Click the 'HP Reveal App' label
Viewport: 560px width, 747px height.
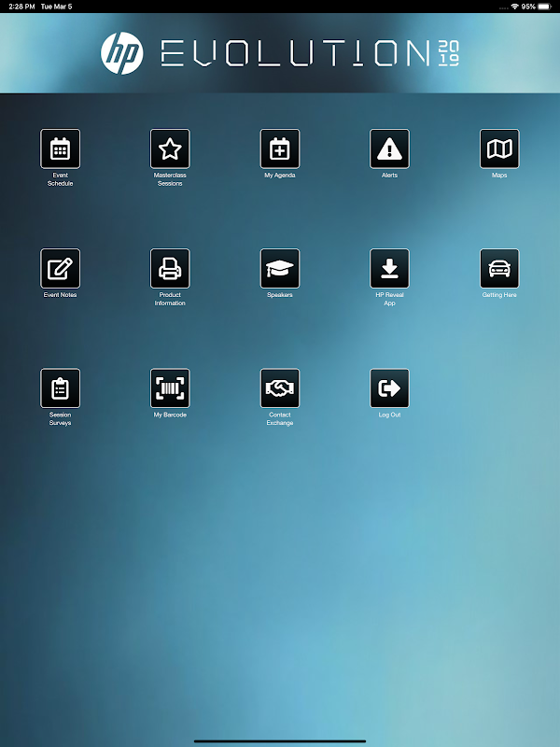(x=389, y=299)
